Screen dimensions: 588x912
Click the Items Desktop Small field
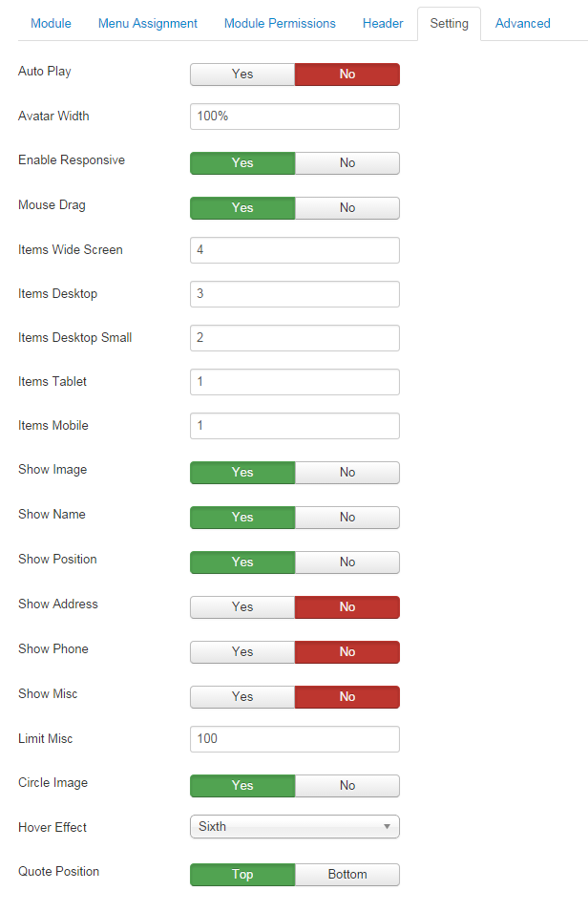tap(294, 338)
